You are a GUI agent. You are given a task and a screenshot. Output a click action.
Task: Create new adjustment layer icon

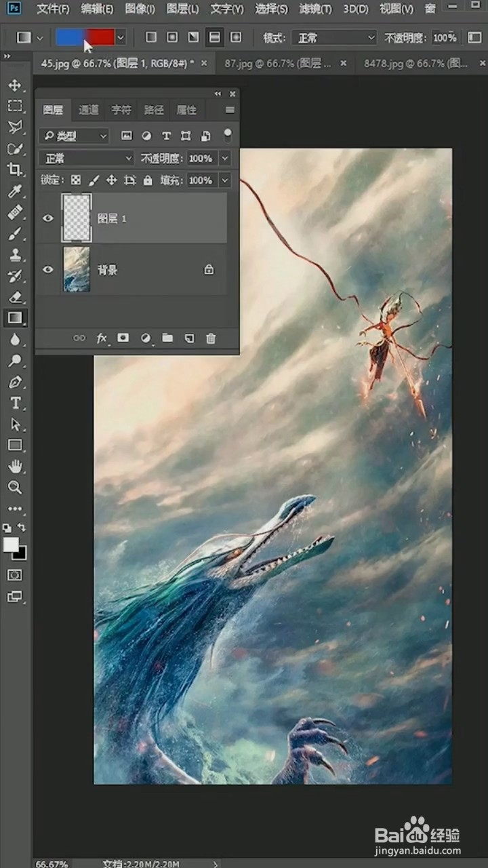(146, 338)
